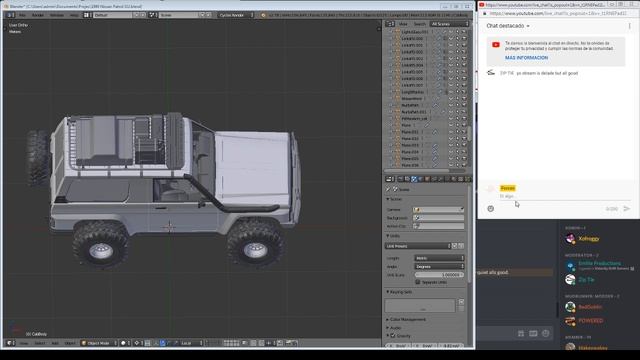Switch to the World properties tab
This screenshot has width=640, height=360.
point(420,179)
